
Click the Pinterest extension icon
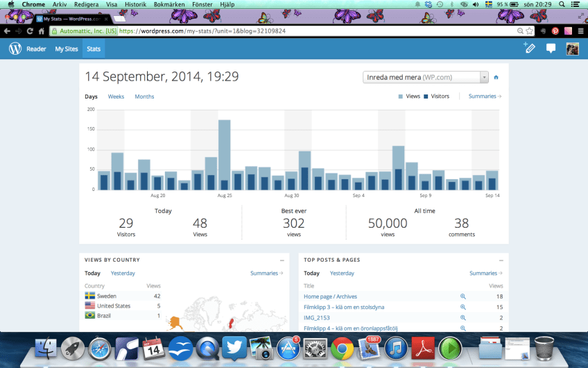pyautogui.click(x=555, y=31)
